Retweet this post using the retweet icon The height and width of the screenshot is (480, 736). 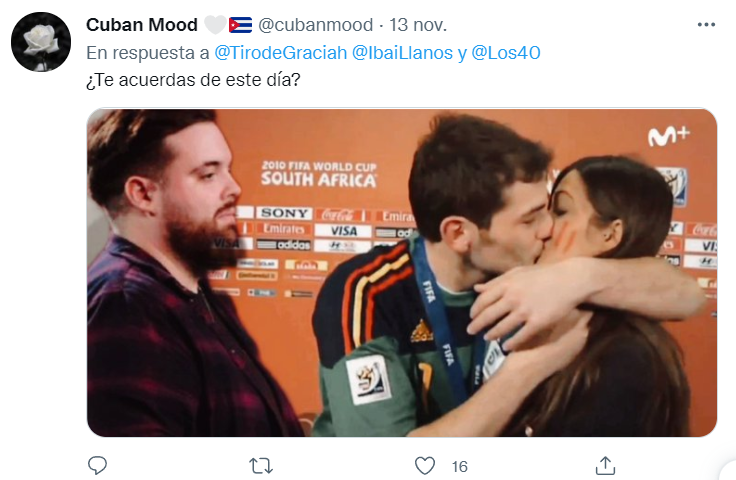261,466
